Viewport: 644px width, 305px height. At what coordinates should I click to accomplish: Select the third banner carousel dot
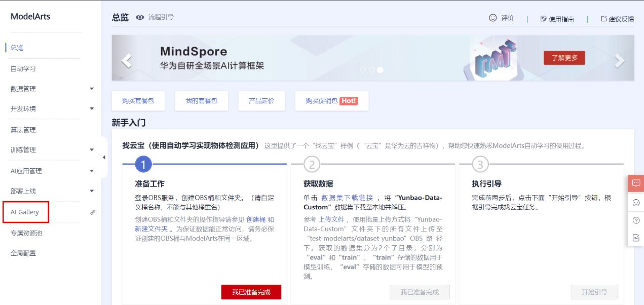(x=380, y=70)
